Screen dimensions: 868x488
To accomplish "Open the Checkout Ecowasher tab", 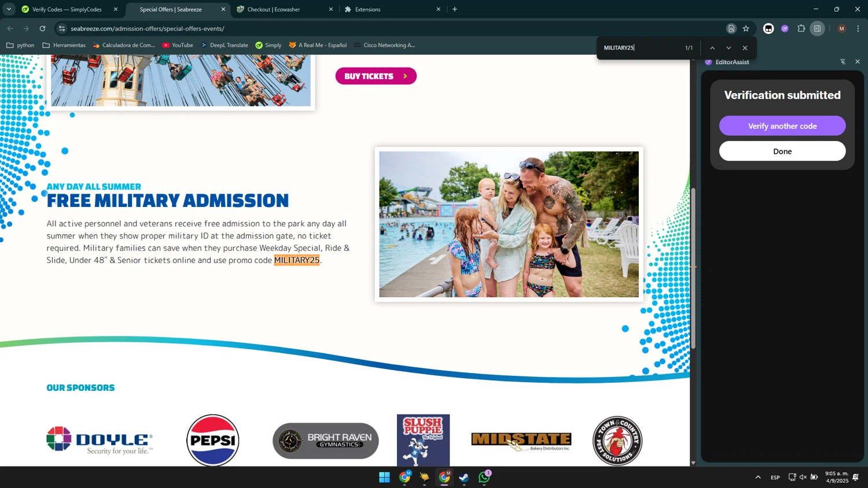I will 274,9.
